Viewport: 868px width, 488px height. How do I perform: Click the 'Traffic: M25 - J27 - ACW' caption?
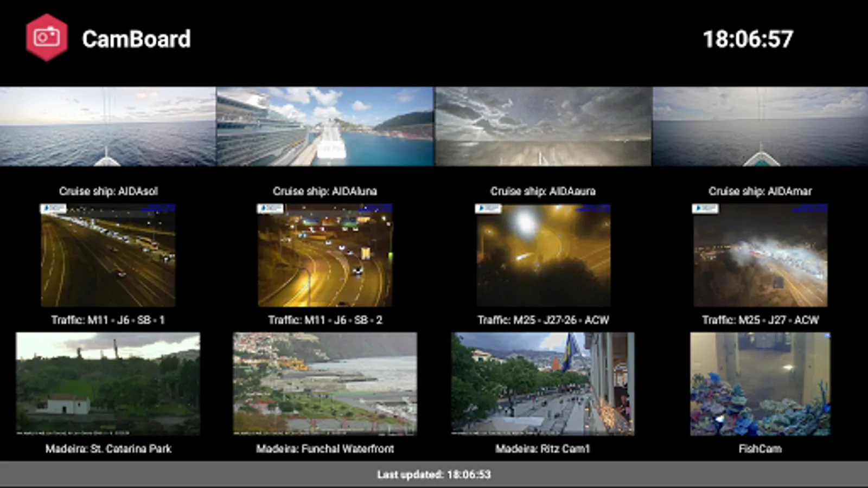pos(760,320)
